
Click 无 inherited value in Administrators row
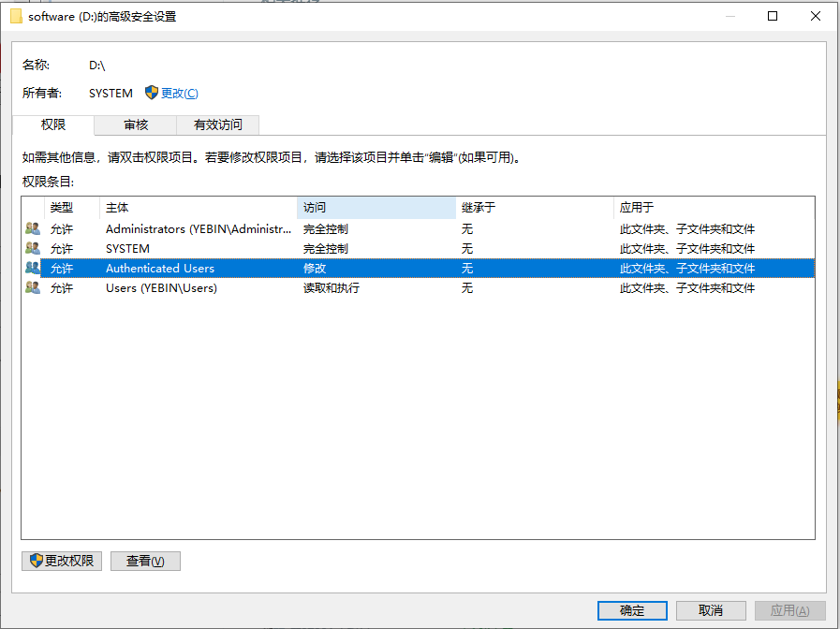(x=467, y=229)
